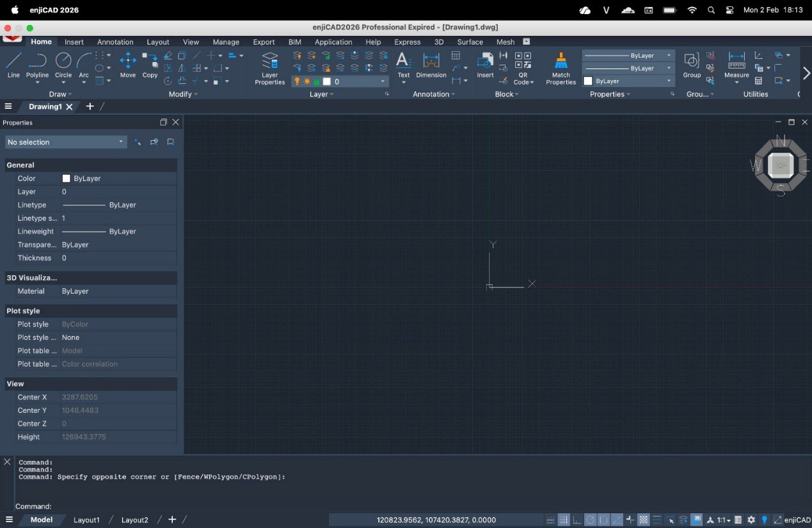The height and width of the screenshot is (528, 812).
Task: Click the Color ByLayer swatch in Properties
Action: pos(66,179)
